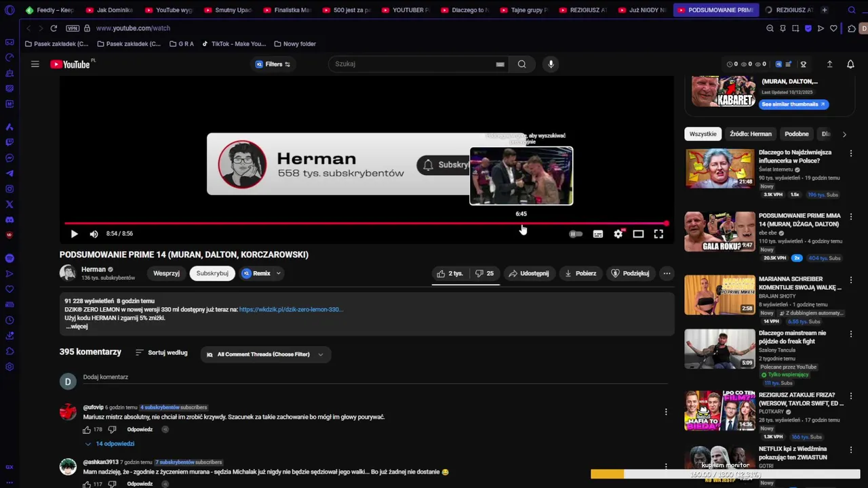Open All Comment Threads filter dropdown
Viewport: 868px width, 488px height.
pyautogui.click(x=265, y=354)
